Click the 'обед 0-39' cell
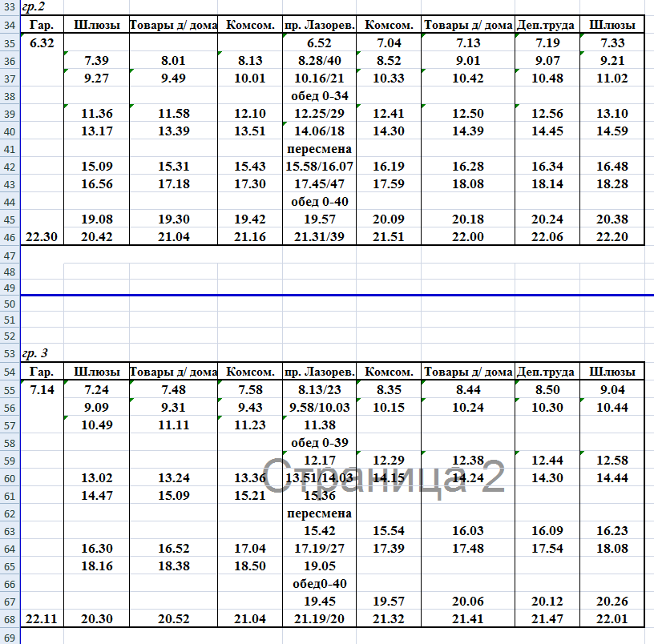Screen dimensions: 654x644 coord(319,442)
